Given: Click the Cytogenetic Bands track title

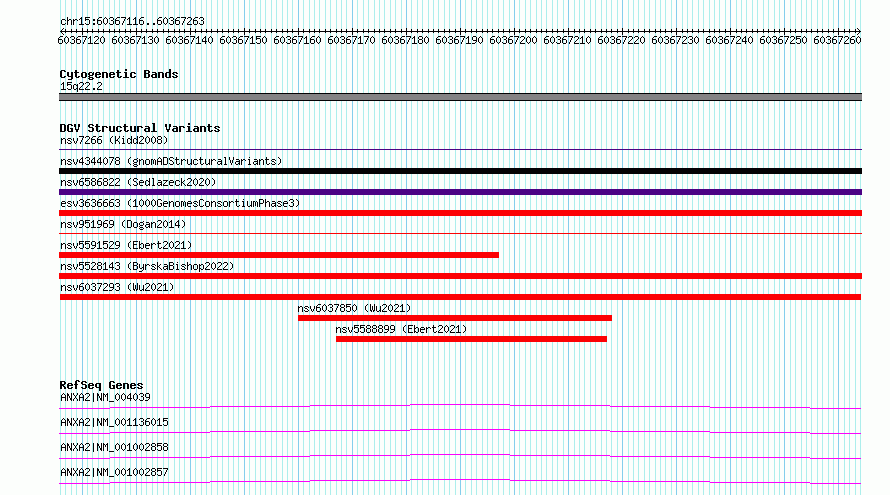Looking at the screenshot, I should click(x=119, y=74).
